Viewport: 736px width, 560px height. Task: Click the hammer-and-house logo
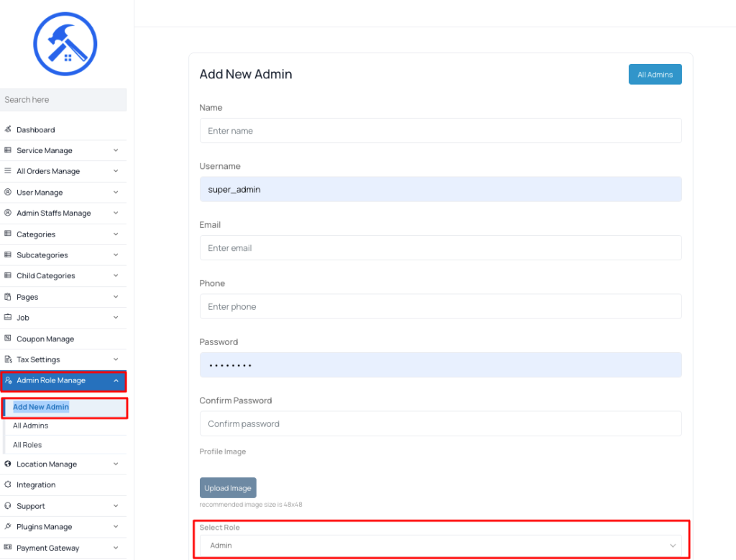click(x=65, y=44)
